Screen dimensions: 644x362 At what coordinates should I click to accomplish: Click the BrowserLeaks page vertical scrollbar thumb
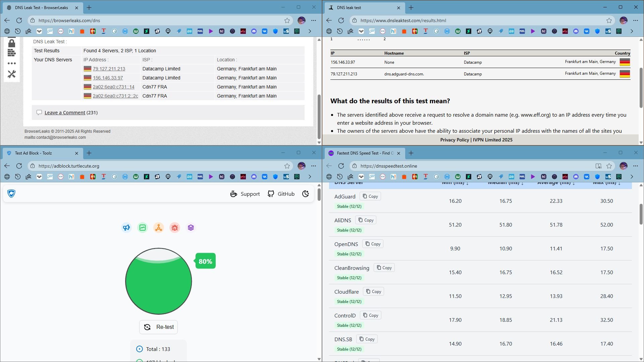tap(319, 116)
